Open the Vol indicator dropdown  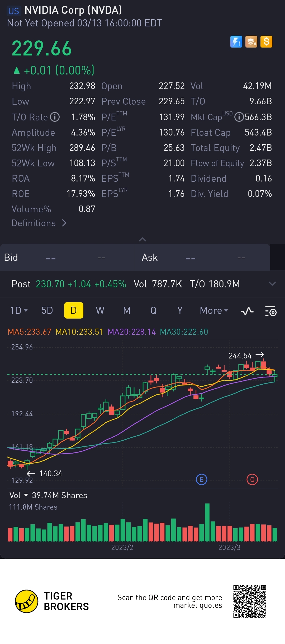pos(18,495)
